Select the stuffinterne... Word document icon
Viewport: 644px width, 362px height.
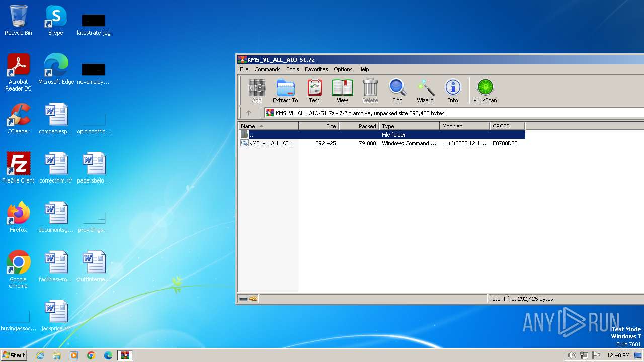94,266
